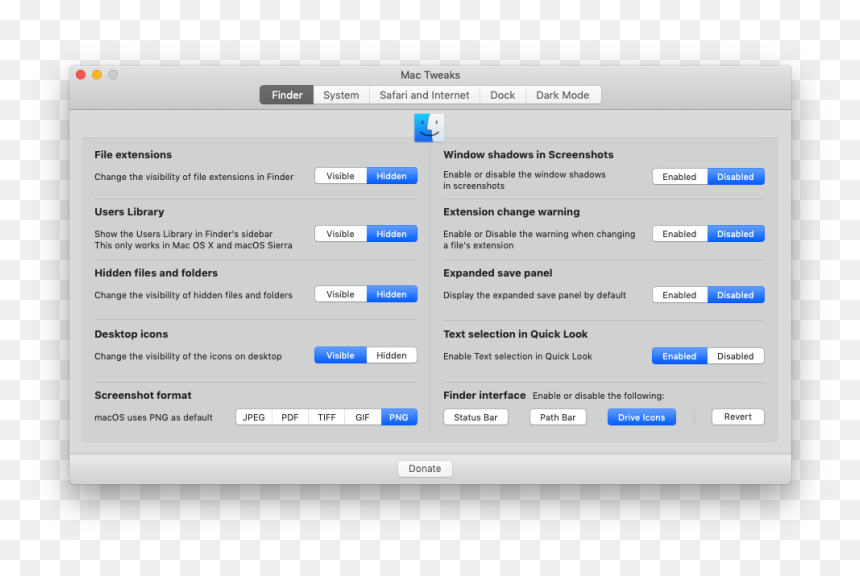
Task: Disable Window shadows in Screenshots
Action: click(735, 177)
